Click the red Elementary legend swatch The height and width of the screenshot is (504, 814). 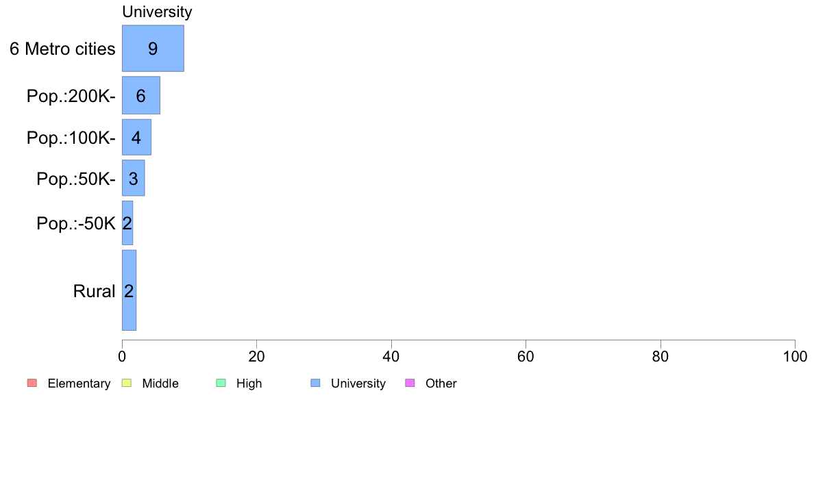[32, 383]
